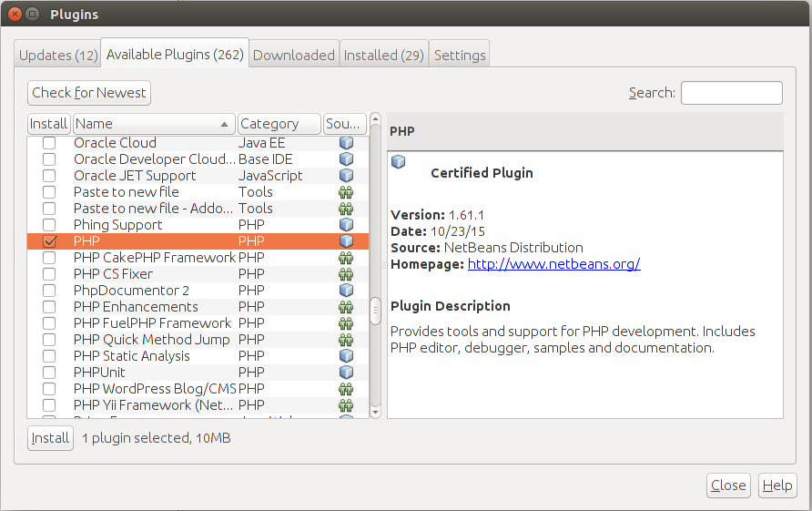Enable the 'Paste to new file' Tools row checkbox
The height and width of the screenshot is (511, 812).
(49, 192)
